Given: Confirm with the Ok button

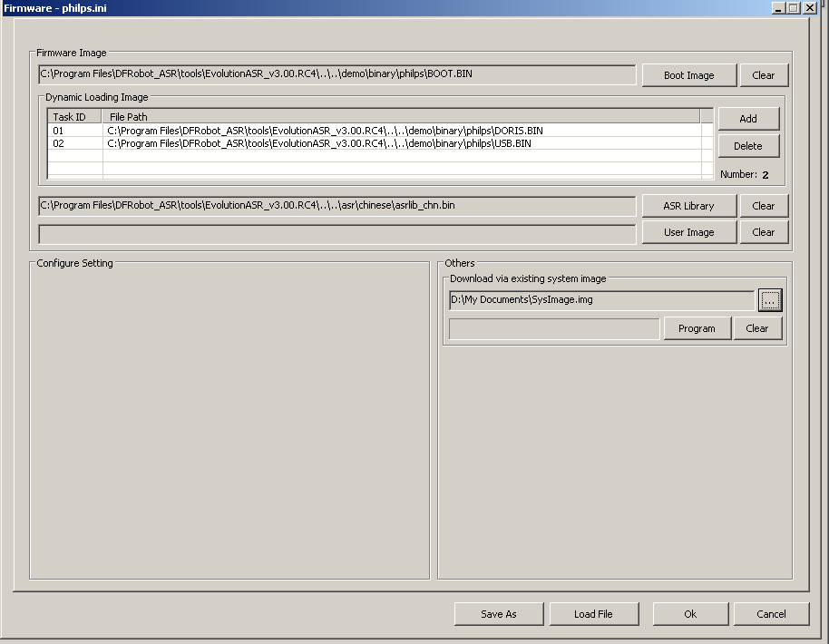Looking at the screenshot, I should [690, 614].
